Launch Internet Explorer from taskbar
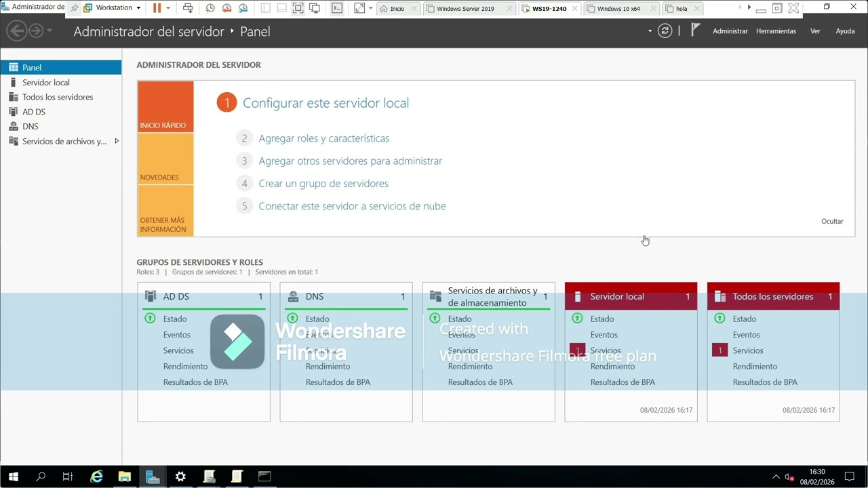 [x=96, y=476]
